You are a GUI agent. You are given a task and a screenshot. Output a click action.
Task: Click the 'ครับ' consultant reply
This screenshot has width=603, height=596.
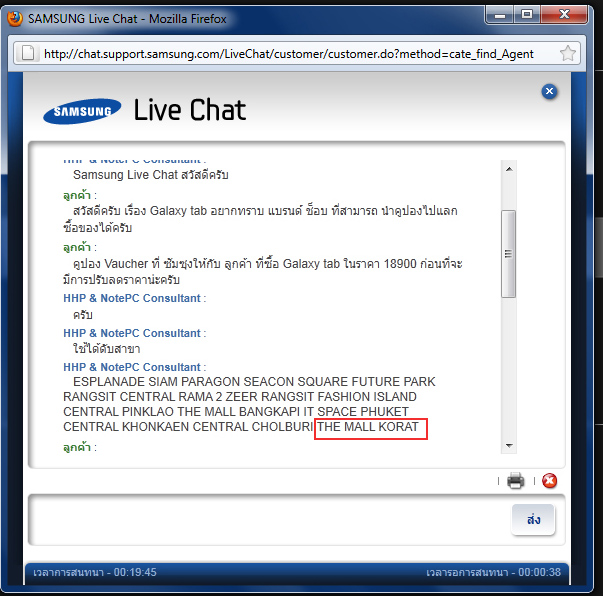point(83,315)
